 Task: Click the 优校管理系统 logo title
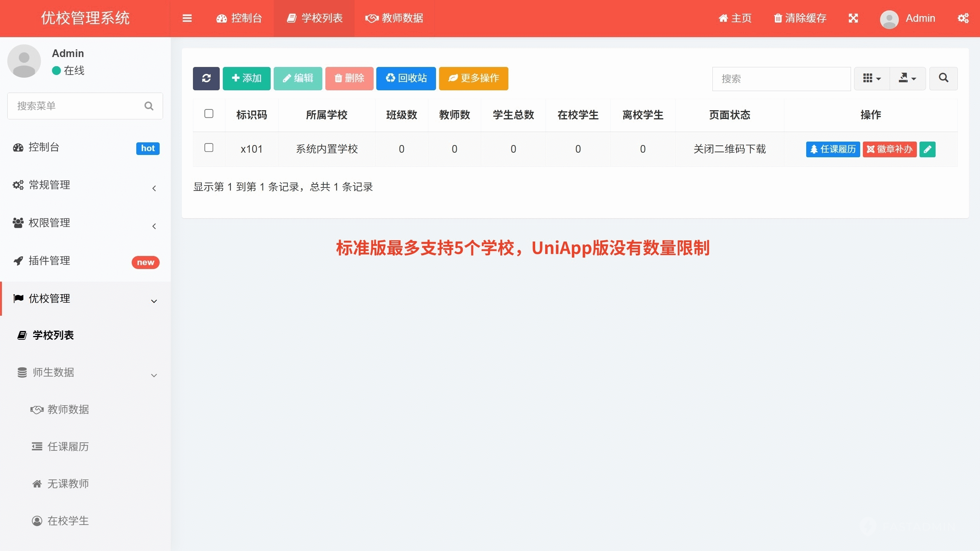[85, 18]
